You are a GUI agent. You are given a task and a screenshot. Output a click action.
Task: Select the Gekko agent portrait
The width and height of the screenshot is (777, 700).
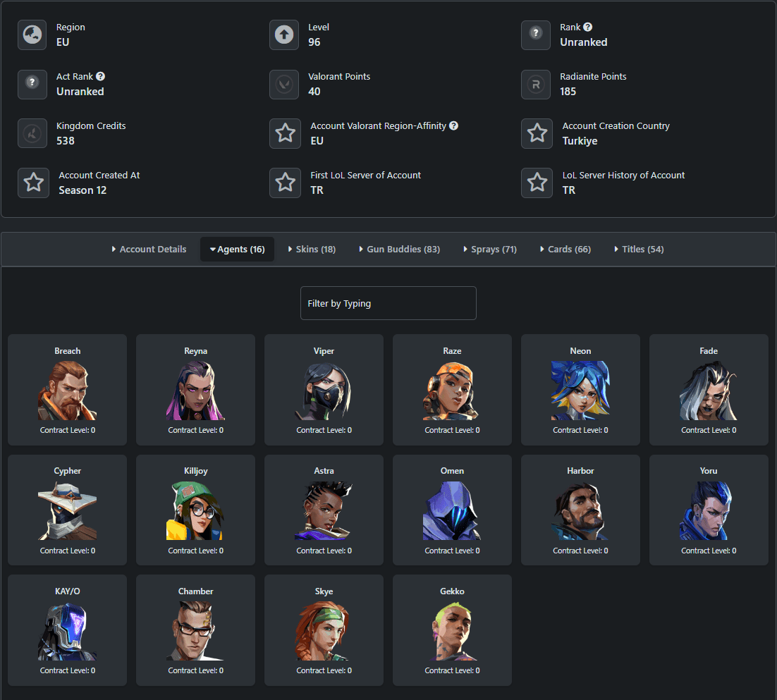pyautogui.click(x=452, y=631)
